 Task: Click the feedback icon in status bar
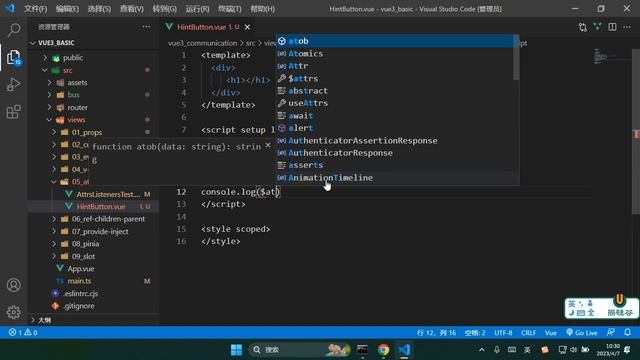tap(611, 333)
